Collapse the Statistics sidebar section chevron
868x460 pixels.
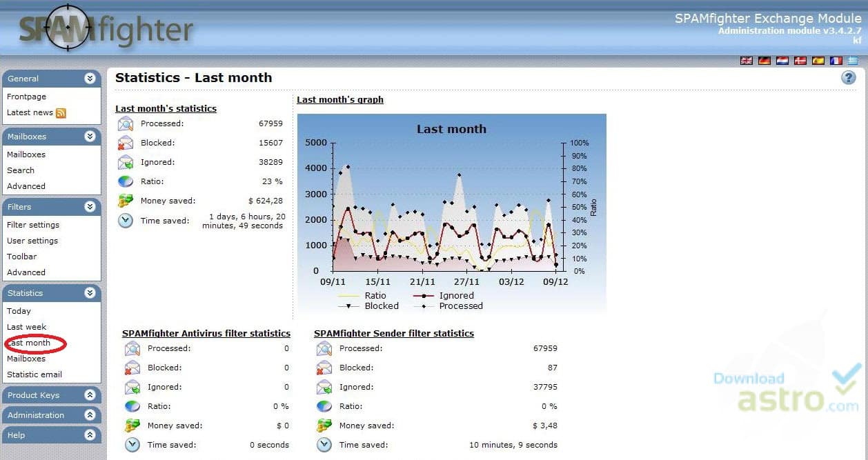tap(90, 293)
